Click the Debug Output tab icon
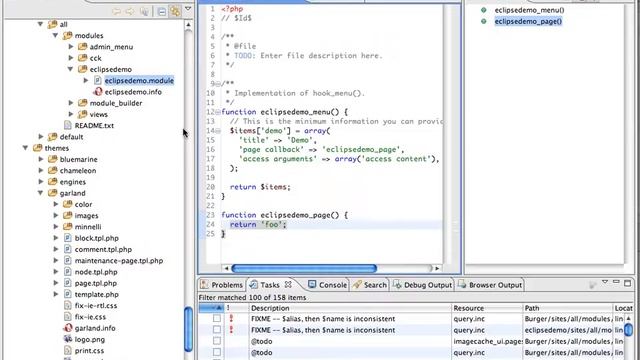The width and height of the screenshot is (640, 360). coord(397,284)
